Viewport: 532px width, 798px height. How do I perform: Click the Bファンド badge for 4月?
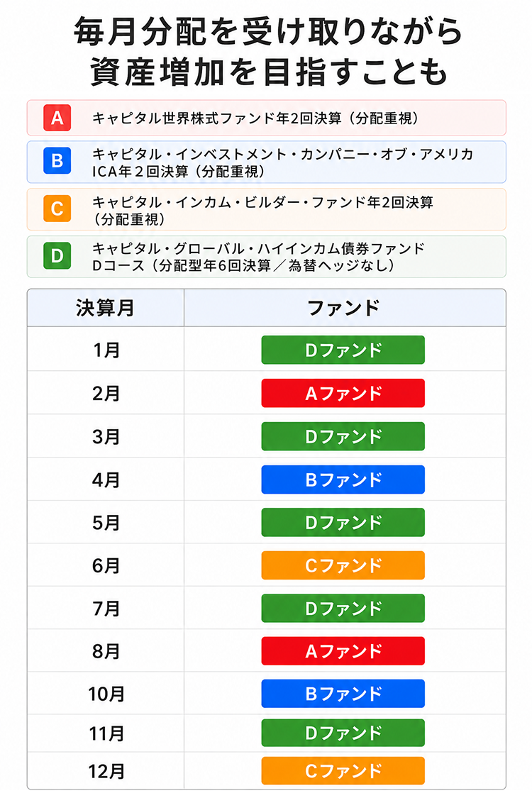343,480
